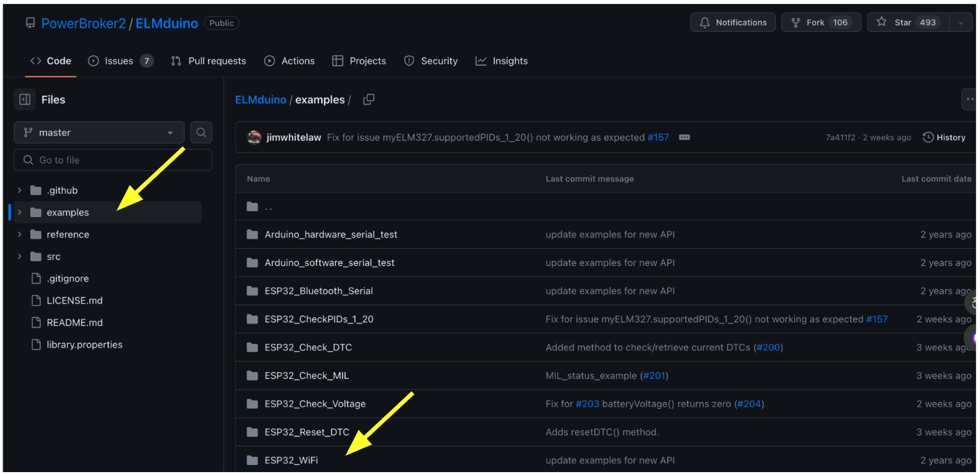Image resolution: width=980 pixels, height=475 pixels.
Task: Expand the src folder chevron
Action: [x=19, y=257]
